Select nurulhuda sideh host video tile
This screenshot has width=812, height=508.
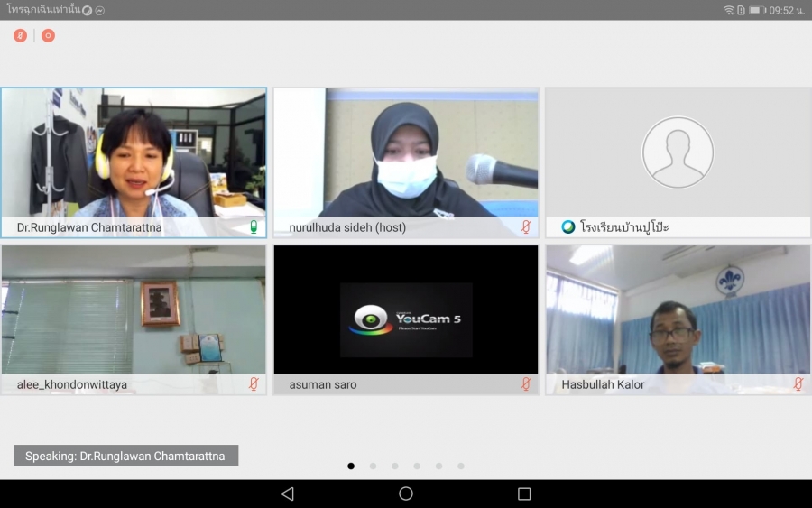[406, 153]
